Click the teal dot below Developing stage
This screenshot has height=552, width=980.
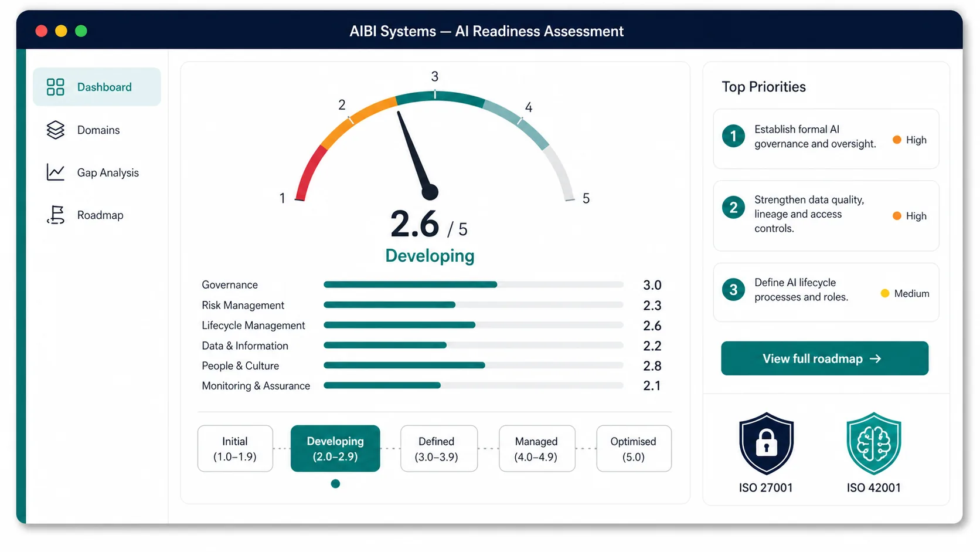(335, 483)
